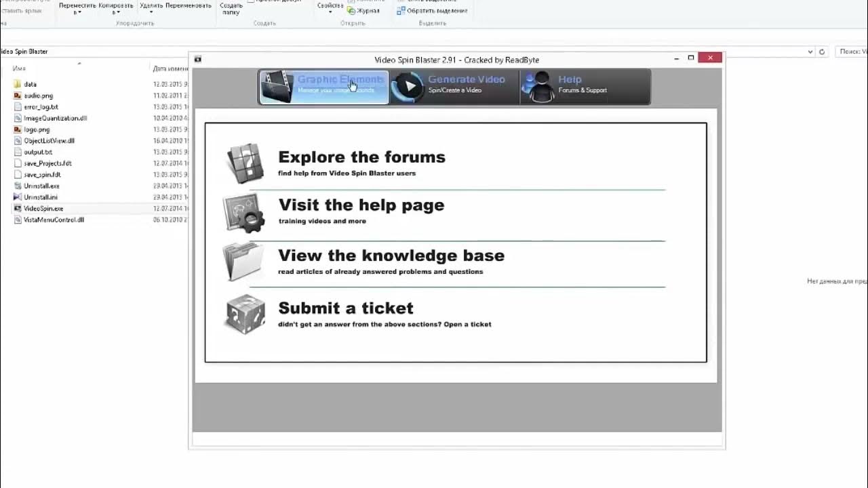Minimize the Video Spin Blaster window

click(x=677, y=59)
